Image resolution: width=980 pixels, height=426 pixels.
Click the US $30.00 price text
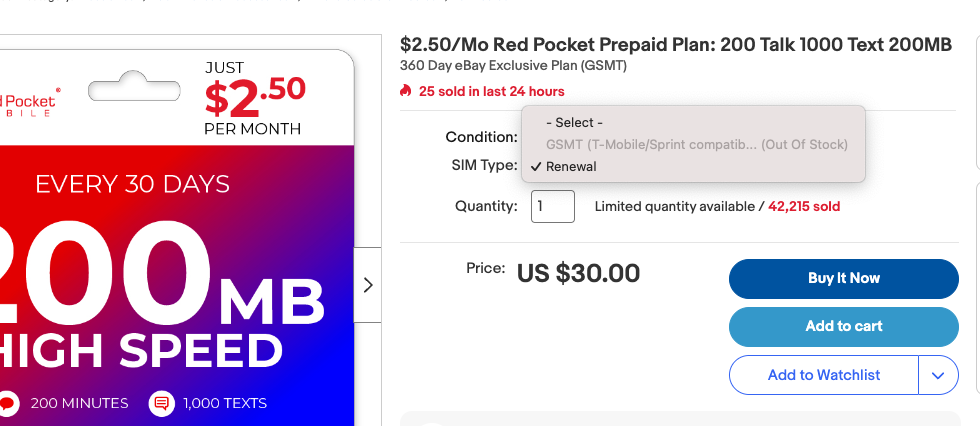pyautogui.click(x=578, y=272)
